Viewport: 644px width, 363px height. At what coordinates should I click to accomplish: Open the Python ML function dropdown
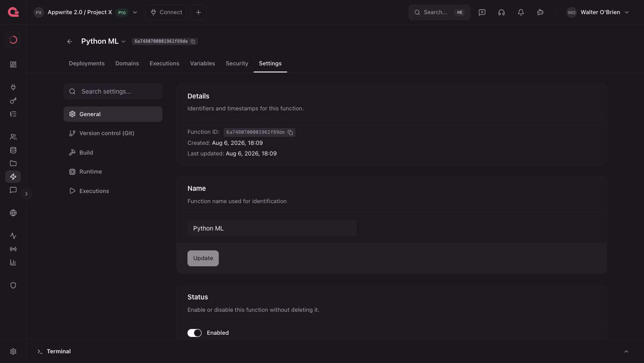(x=124, y=42)
